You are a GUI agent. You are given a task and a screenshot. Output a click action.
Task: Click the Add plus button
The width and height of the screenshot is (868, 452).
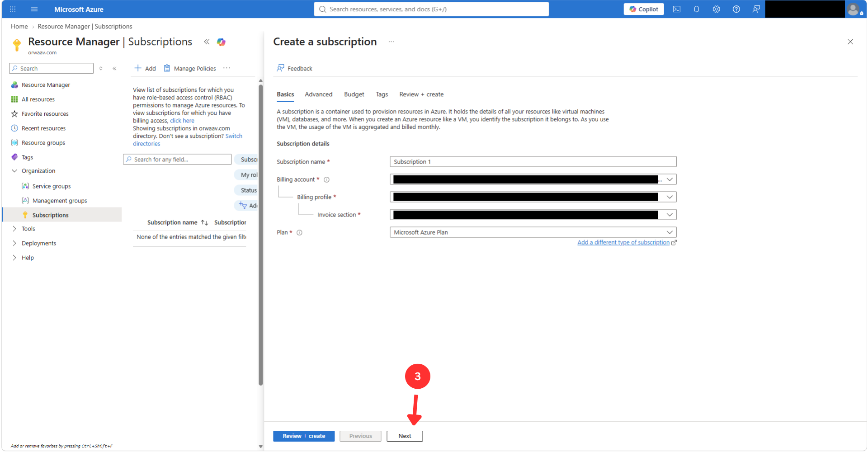tap(145, 68)
